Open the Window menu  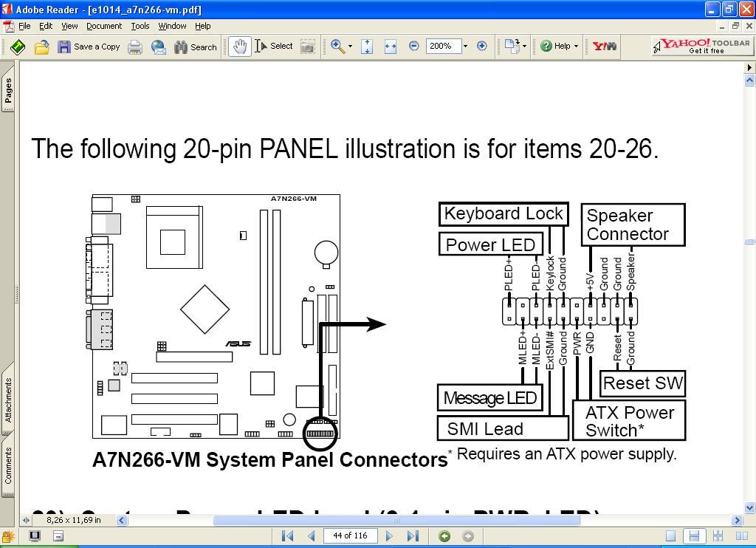point(172,26)
